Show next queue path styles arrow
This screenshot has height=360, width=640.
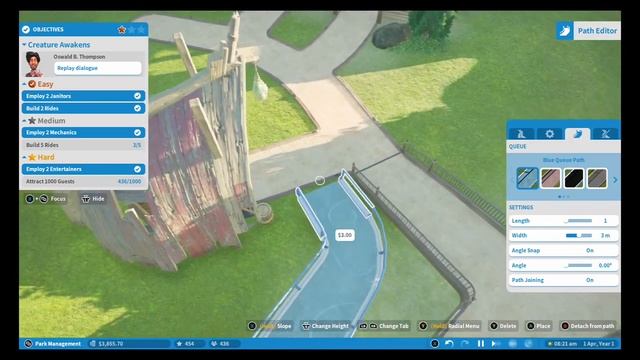pyautogui.click(x=615, y=180)
